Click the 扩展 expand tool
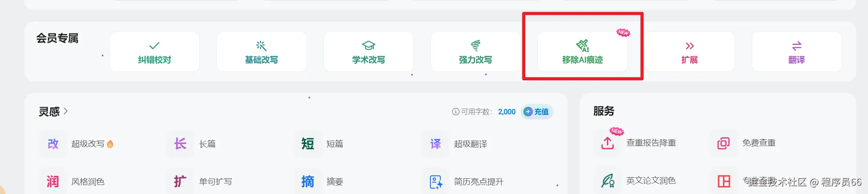The image size is (868, 194). click(x=690, y=52)
